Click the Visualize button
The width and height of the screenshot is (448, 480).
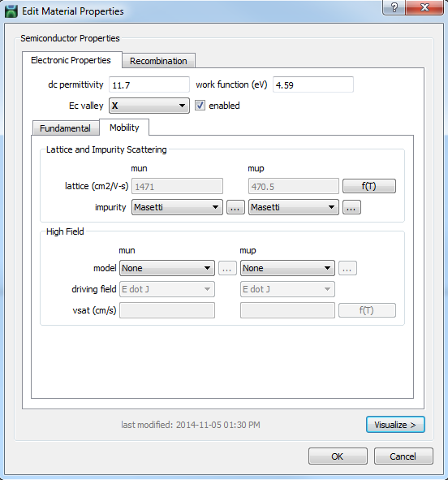point(395,425)
